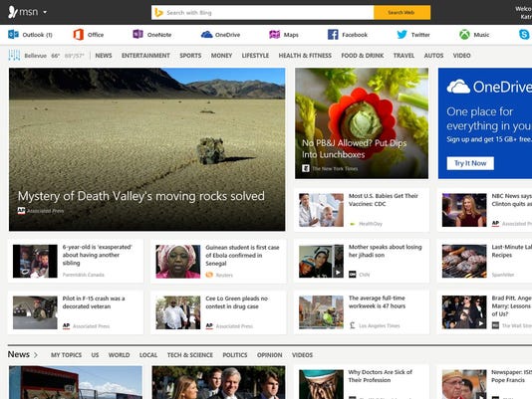
Task: Launch the OneNote icon
Action: 137,34
